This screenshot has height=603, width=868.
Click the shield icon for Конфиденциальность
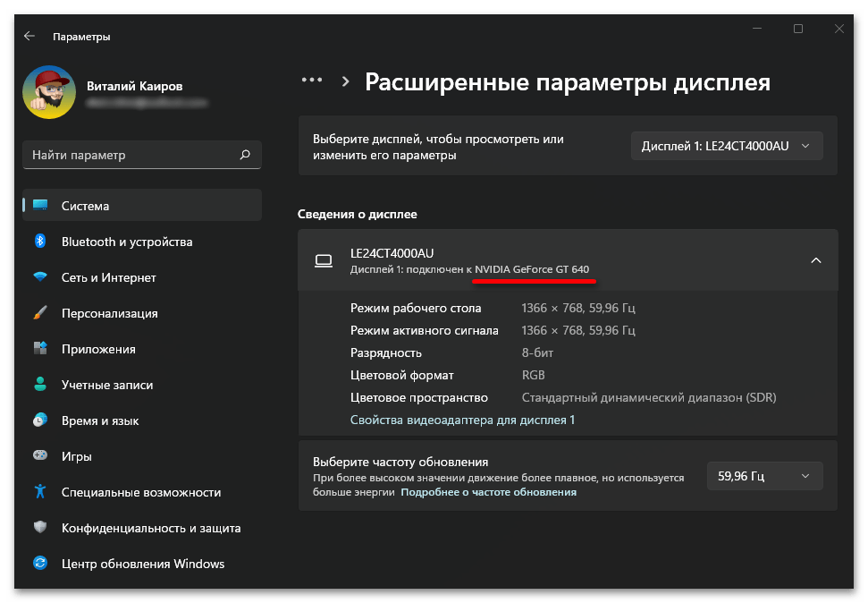(40, 527)
